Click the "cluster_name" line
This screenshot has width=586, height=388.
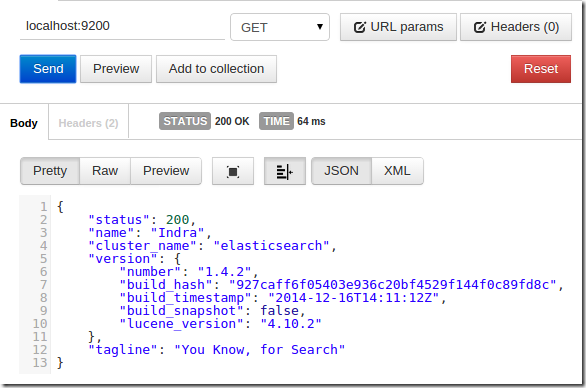[x=212, y=246]
